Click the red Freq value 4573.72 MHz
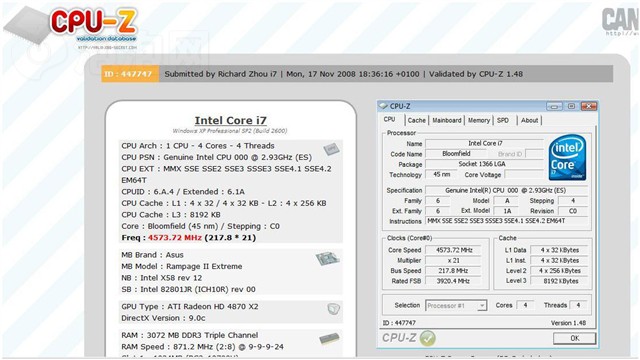Image resolution: width=640 pixels, height=360 pixels. point(175,238)
